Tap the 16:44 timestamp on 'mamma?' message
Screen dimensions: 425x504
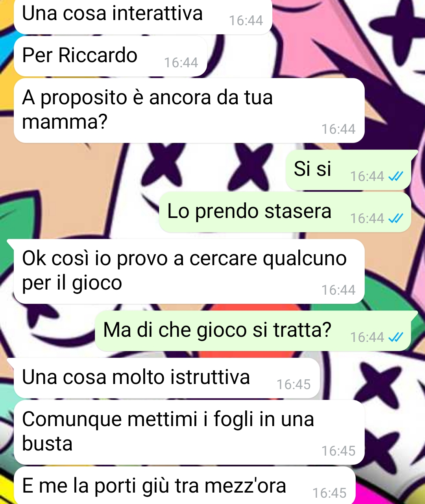tap(338, 129)
